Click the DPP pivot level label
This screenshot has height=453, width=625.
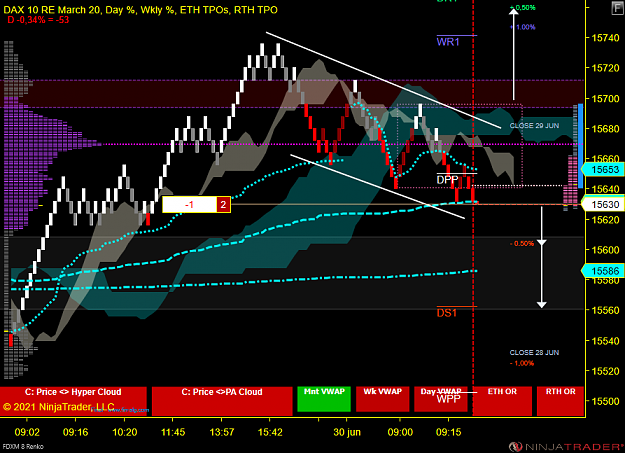[x=447, y=180]
